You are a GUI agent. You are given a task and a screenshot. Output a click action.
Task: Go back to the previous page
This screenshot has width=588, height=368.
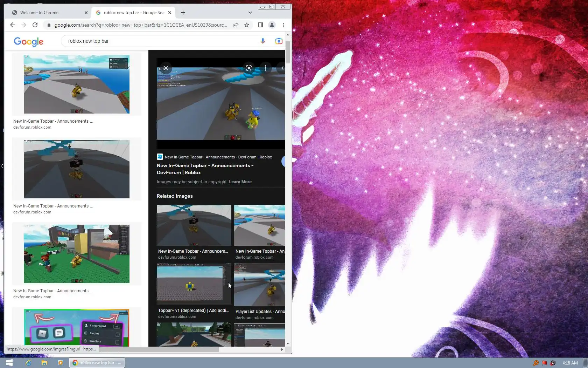pyautogui.click(x=13, y=25)
